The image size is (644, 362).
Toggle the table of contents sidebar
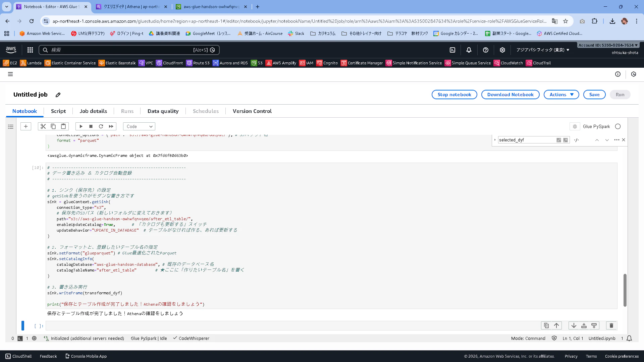tap(11, 127)
